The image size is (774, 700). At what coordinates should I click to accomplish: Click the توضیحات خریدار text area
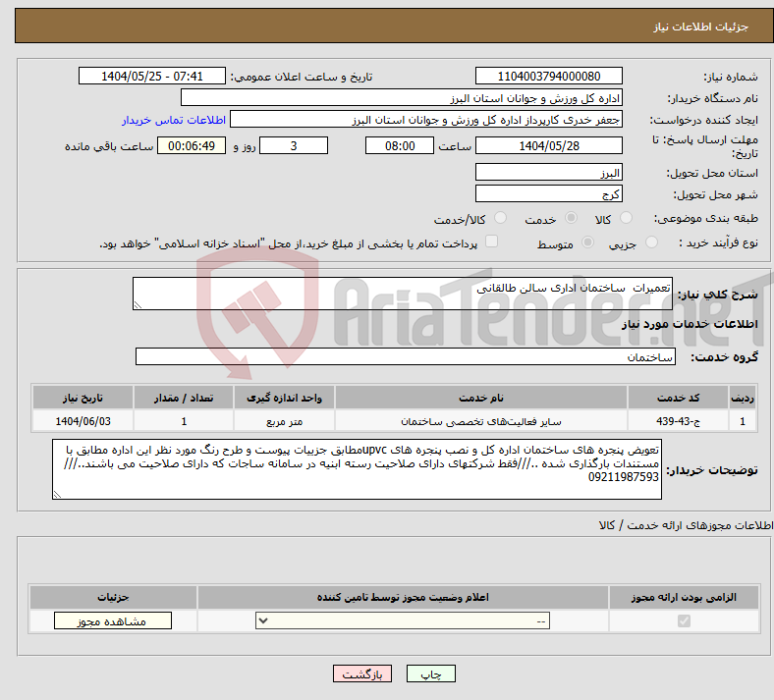click(x=357, y=469)
